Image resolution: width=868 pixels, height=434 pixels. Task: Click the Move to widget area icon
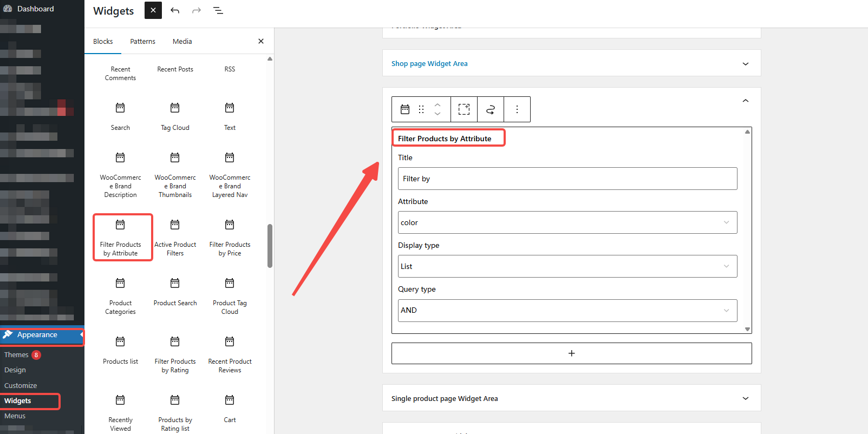[x=491, y=109]
